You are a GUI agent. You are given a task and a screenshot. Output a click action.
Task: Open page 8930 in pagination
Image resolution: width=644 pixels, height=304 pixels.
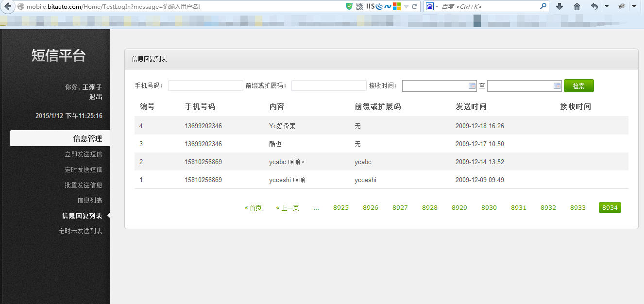pyautogui.click(x=489, y=208)
